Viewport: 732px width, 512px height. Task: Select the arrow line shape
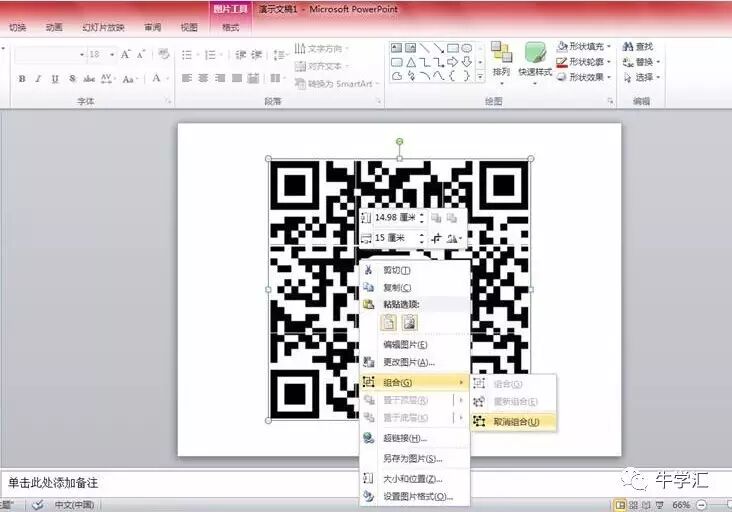(x=438, y=48)
